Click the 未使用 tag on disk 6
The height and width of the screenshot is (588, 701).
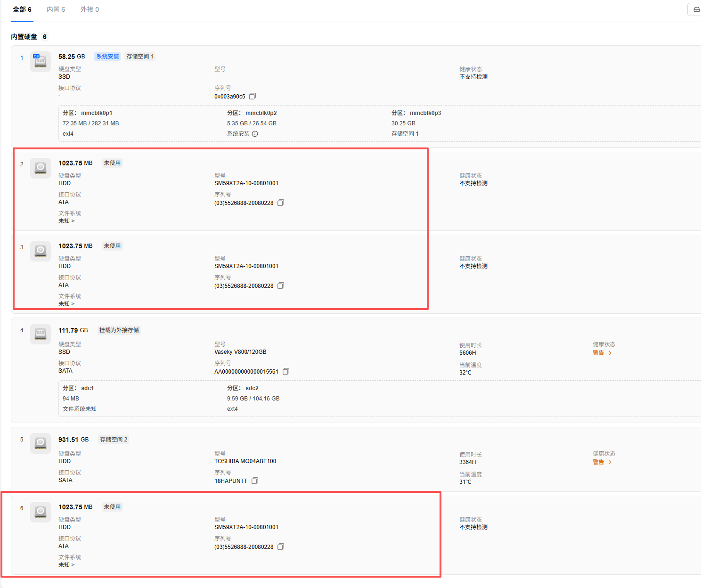pyautogui.click(x=112, y=507)
